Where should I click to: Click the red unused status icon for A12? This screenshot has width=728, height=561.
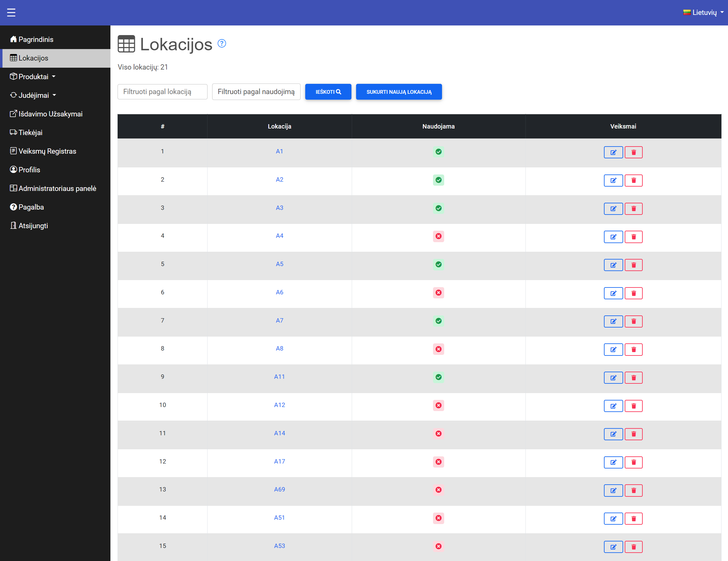[x=438, y=405]
